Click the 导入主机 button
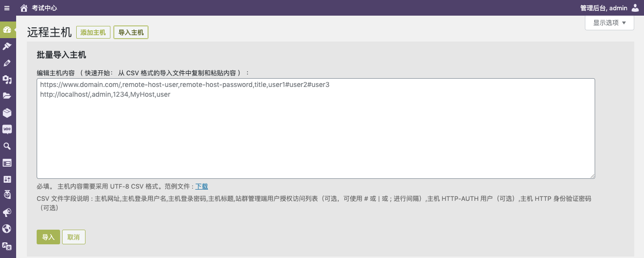 [131, 32]
